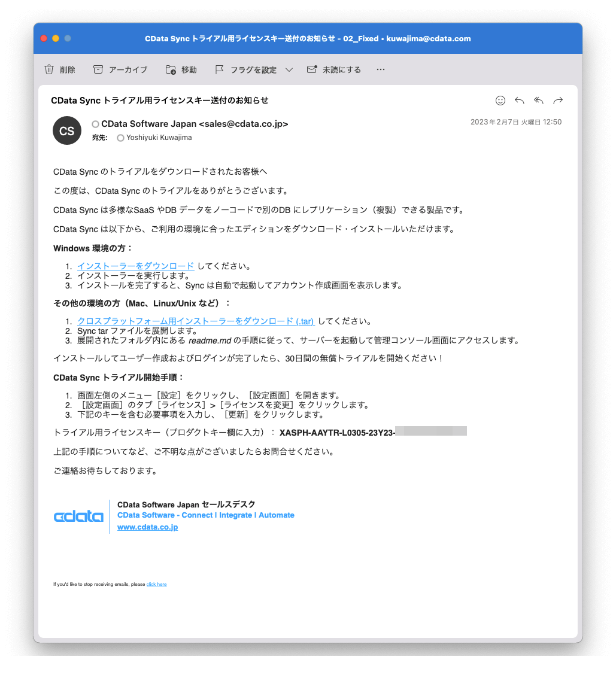Expand the flag options dropdown chevron

click(289, 69)
